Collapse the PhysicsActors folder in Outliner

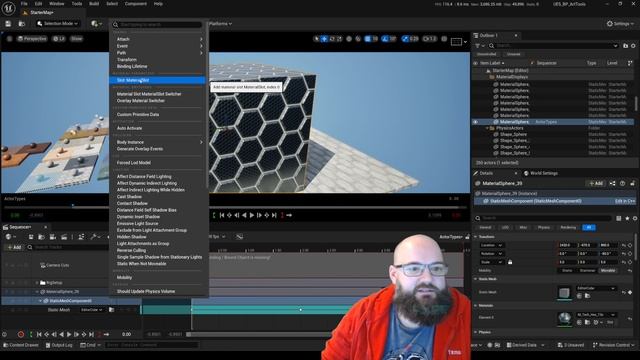click(x=487, y=128)
